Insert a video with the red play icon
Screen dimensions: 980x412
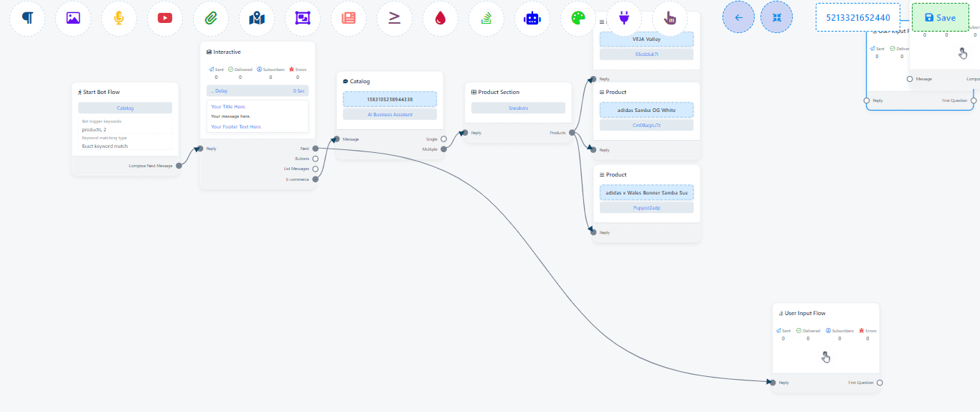(x=165, y=18)
